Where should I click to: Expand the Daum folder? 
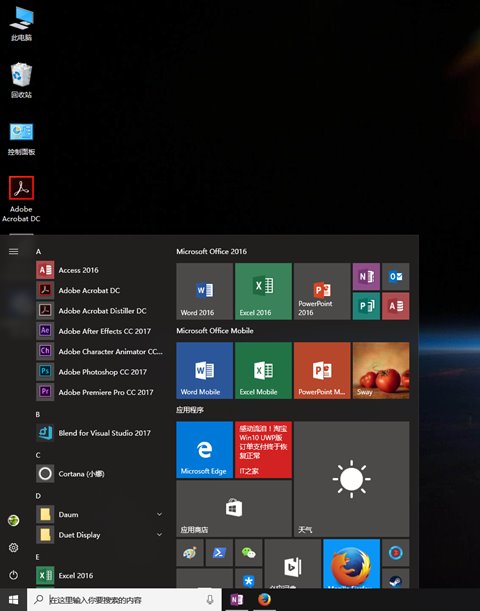(99, 514)
